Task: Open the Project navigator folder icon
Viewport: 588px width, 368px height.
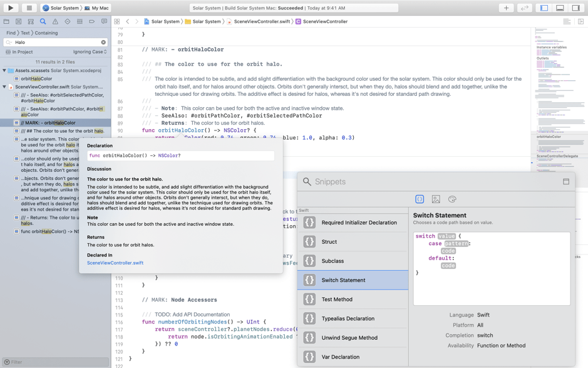Action: coord(6,21)
